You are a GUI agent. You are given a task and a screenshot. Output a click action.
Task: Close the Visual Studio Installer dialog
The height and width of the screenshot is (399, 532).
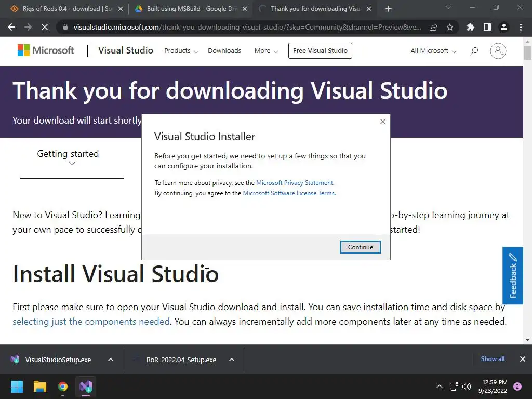(383, 122)
